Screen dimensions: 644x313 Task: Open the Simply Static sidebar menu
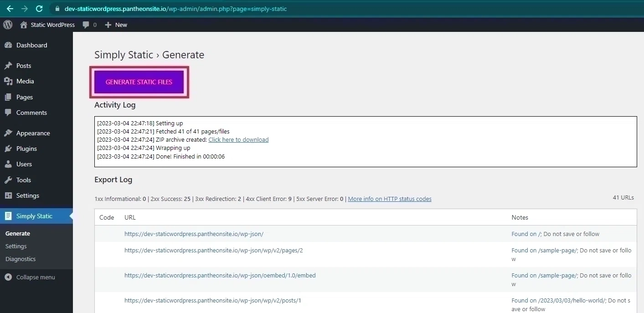34,216
